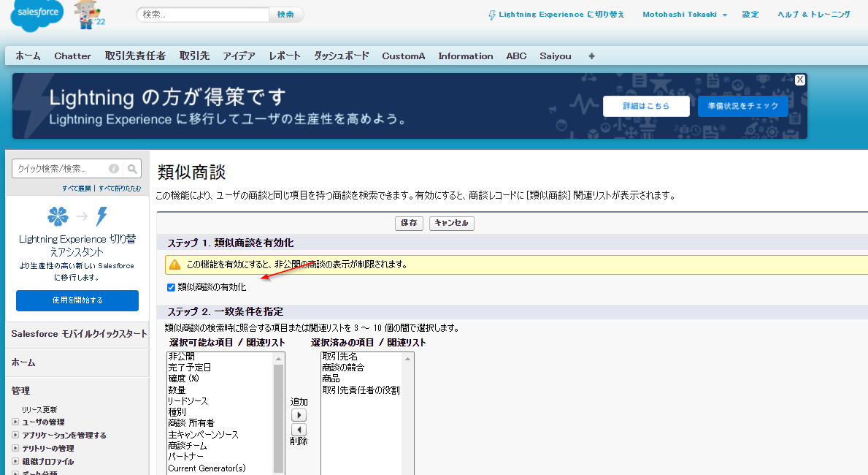This screenshot has width=868, height=475.
Task: Click the help info icon beside quick search
Action: 113,168
